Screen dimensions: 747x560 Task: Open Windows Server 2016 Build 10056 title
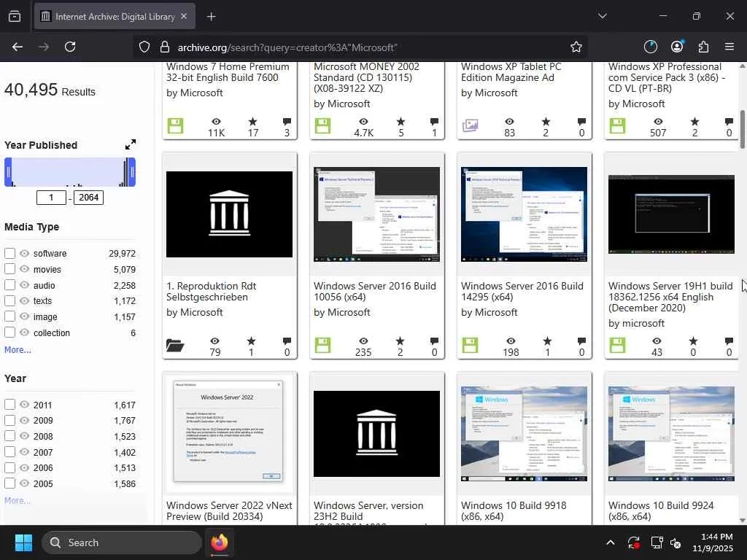point(375,292)
